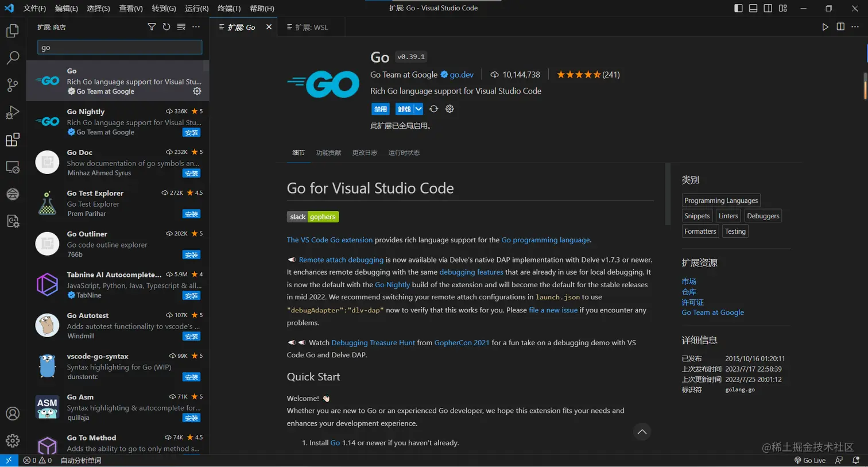The width and height of the screenshot is (868, 467).
Task: Open the Explorer view in activity bar
Action: tap(13, 30)
